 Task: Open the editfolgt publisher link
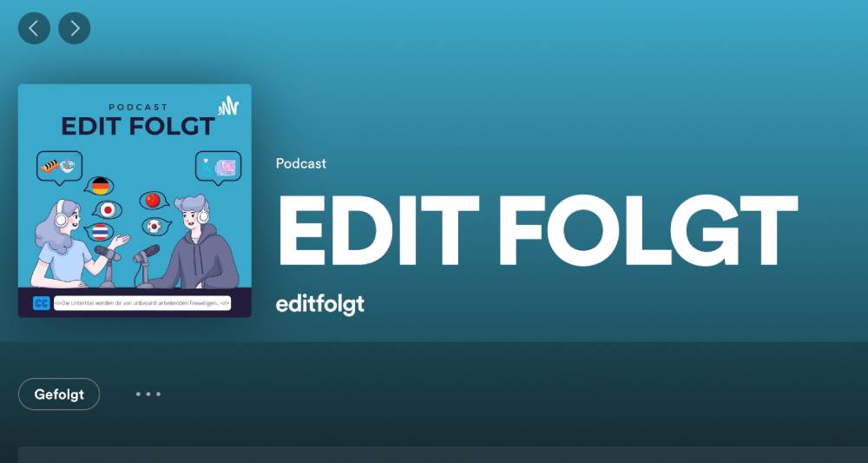(x=320, y=305)
